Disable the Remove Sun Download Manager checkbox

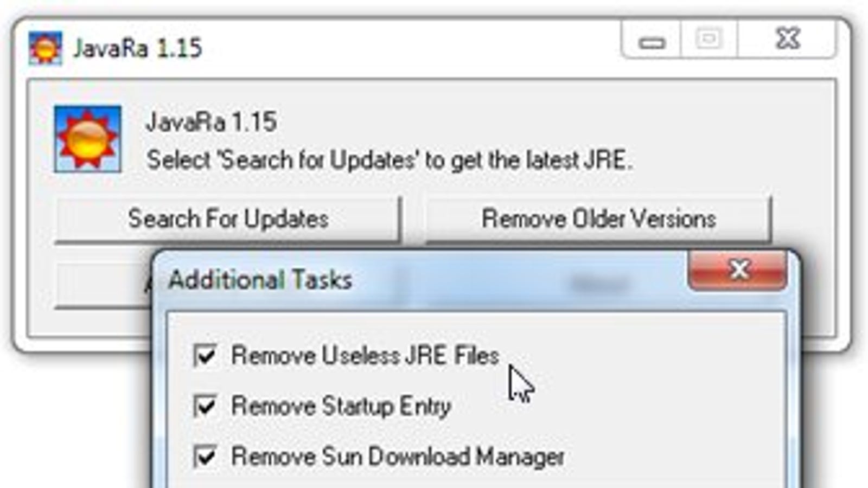205,457
